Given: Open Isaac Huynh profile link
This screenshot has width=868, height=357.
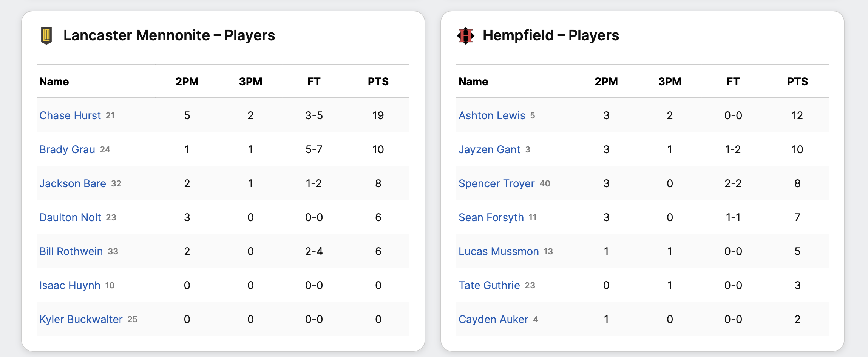Looking at the screenshot, I should point(70,285).
